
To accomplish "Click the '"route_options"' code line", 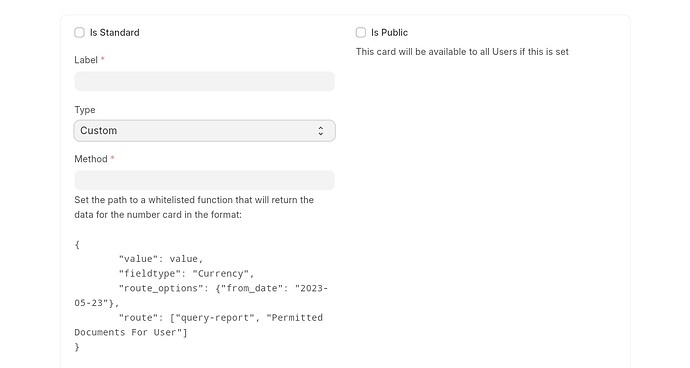I will [201, 296].
